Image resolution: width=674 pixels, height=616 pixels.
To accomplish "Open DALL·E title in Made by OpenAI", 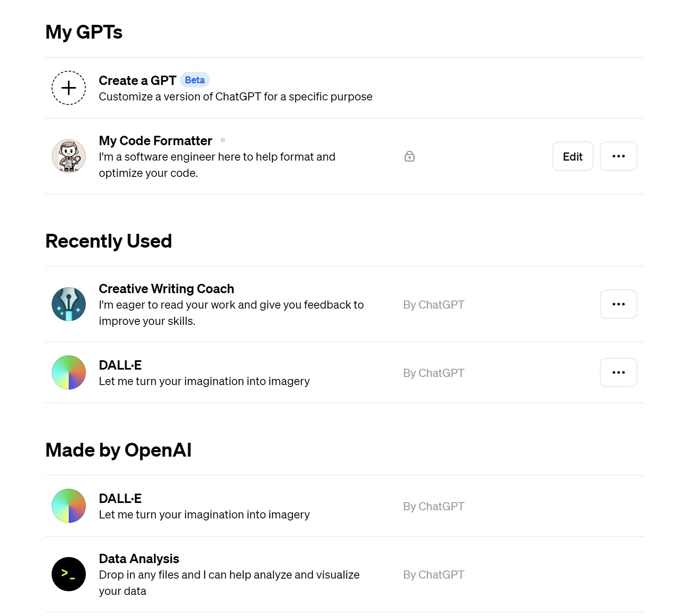I will (120, 498).
